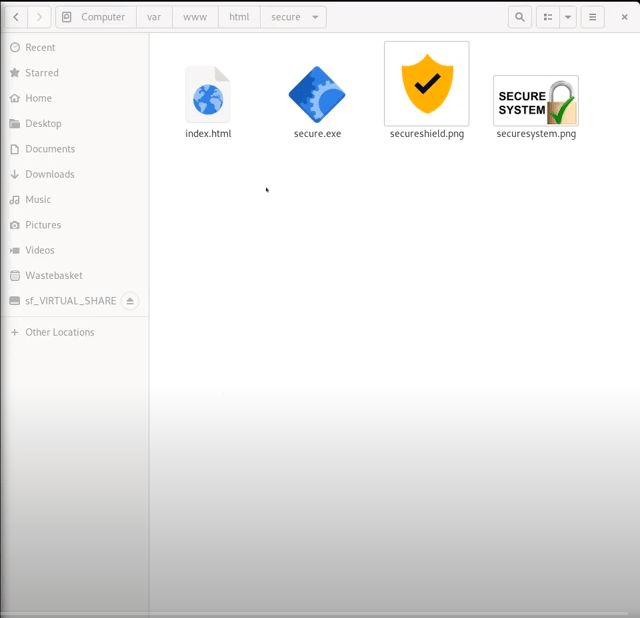The image size is (640, 618).
Task: Click the Computer root path button
Action: [95, 17]
